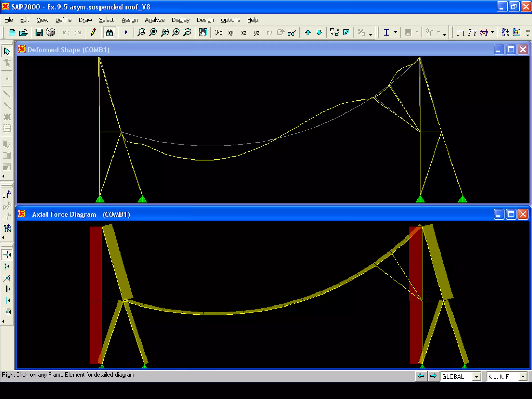Open the frame section I-beam dropdown arrow
The image size is (532, 399).
[396, 32]
